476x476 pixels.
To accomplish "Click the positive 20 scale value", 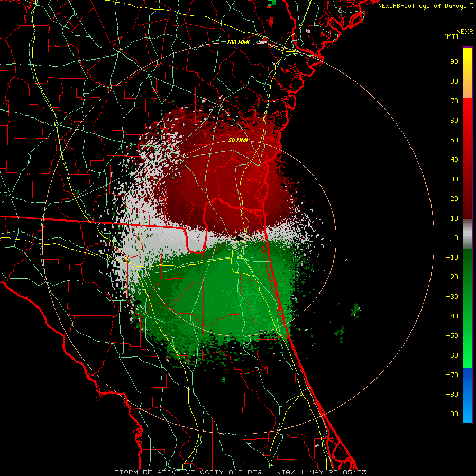I will point(454,199).
